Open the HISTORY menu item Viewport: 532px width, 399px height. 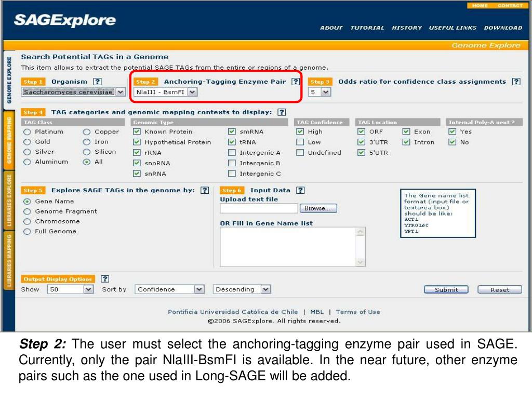click(x=406, y=28)
